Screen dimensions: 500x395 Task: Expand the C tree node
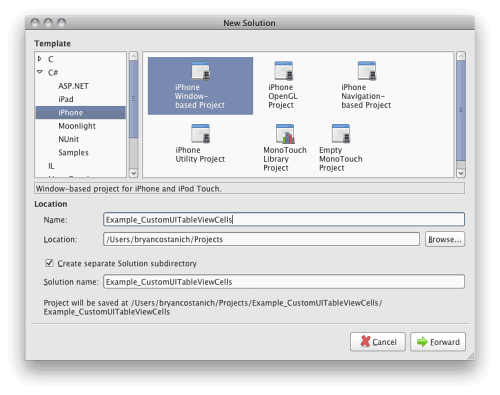tap(40, 59)
